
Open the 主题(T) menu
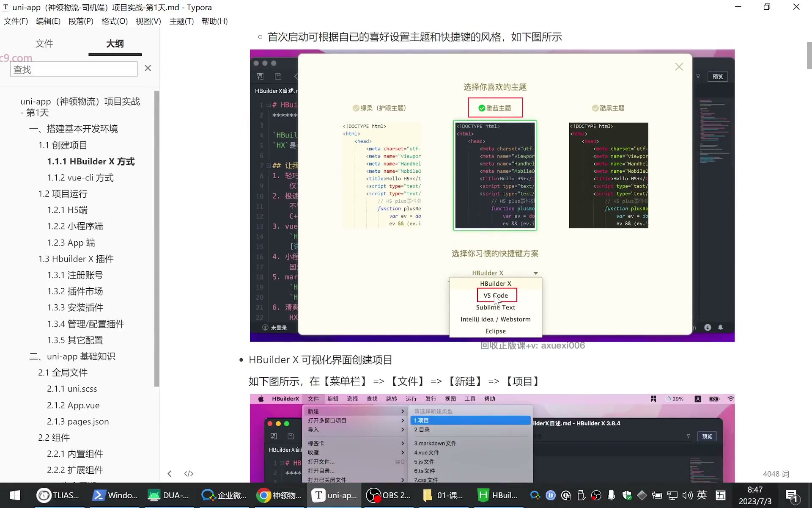pos(181,21)
